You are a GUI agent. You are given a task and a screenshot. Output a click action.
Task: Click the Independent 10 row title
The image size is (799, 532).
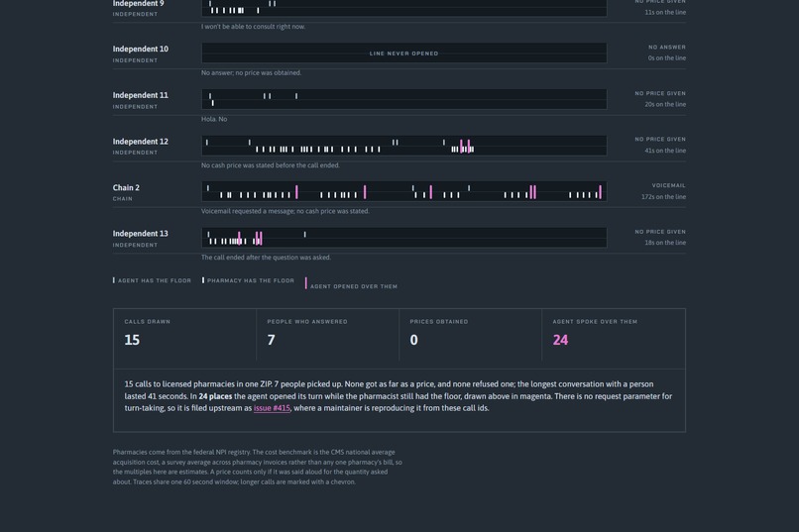(140, 49)
